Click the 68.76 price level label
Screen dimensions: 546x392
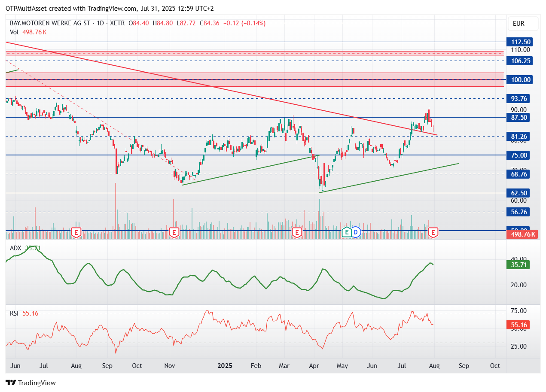519,174
